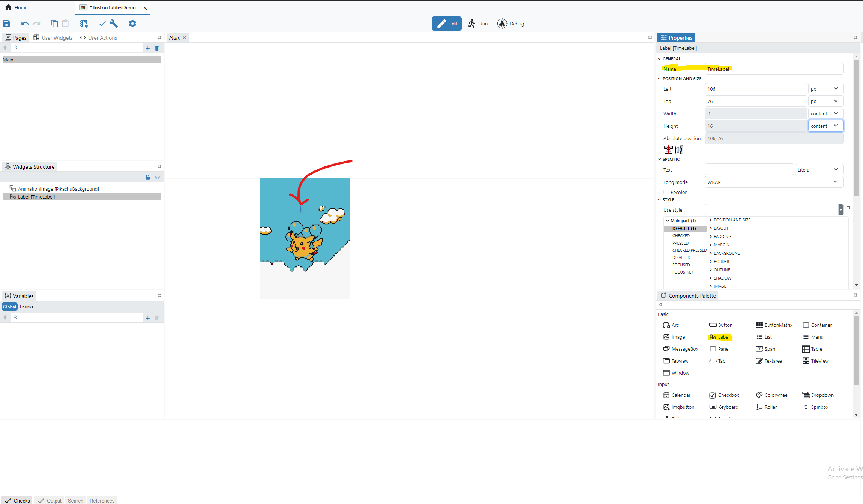
Task: Switch to the User Widgets tab
Action: coord(53,38)
